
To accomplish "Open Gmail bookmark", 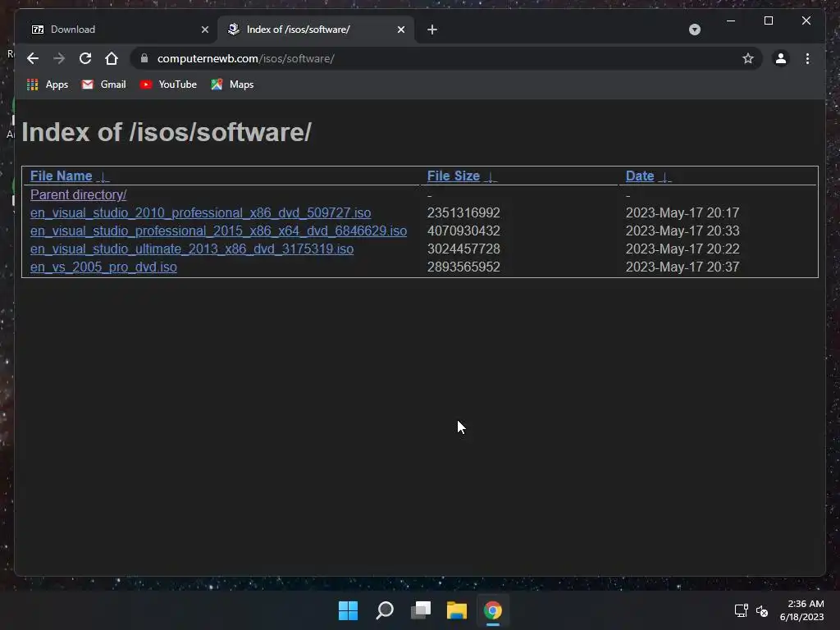I will click(x=104, y=84).
